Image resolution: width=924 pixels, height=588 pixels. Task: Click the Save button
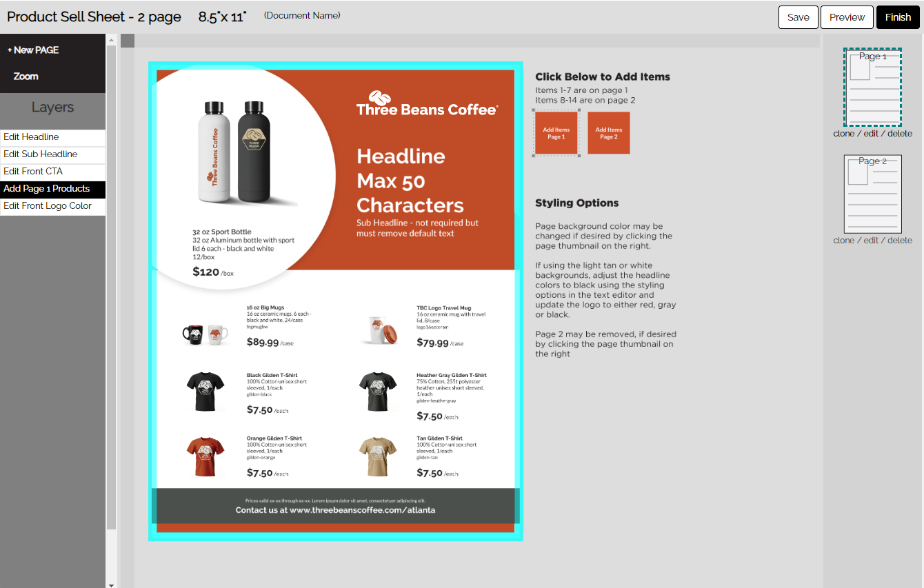(x=798, y=17)
